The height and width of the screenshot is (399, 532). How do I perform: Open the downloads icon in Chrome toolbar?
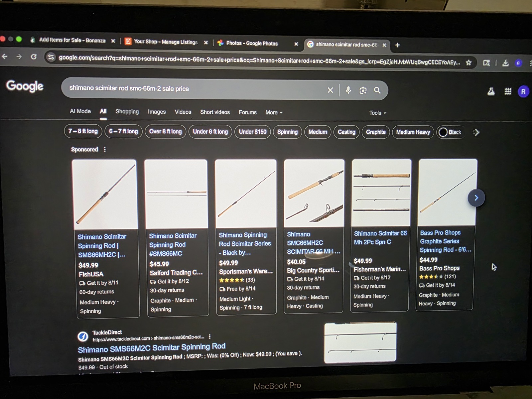click(505, 63)
